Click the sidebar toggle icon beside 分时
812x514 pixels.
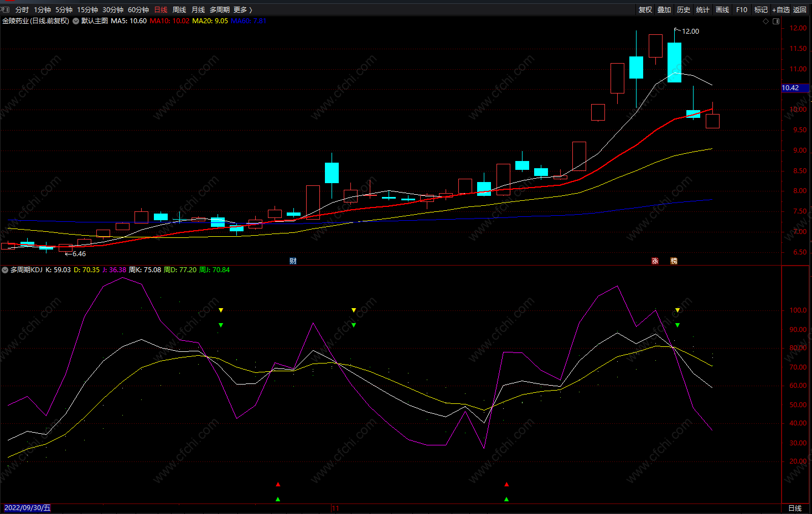[6, 9]
